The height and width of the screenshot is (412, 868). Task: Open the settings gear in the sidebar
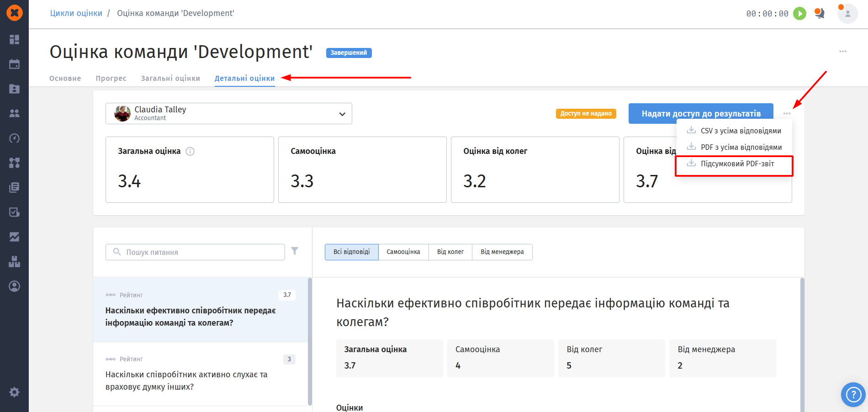[x=14, y=392]
